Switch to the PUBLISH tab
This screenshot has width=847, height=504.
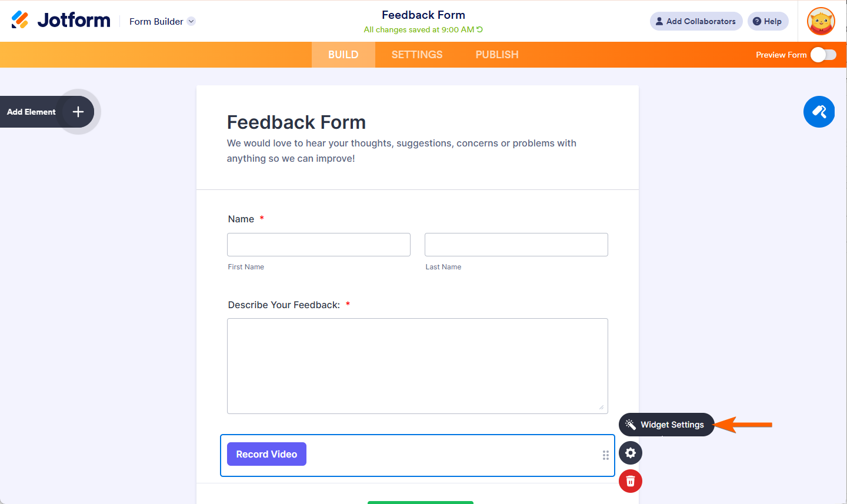497,55
